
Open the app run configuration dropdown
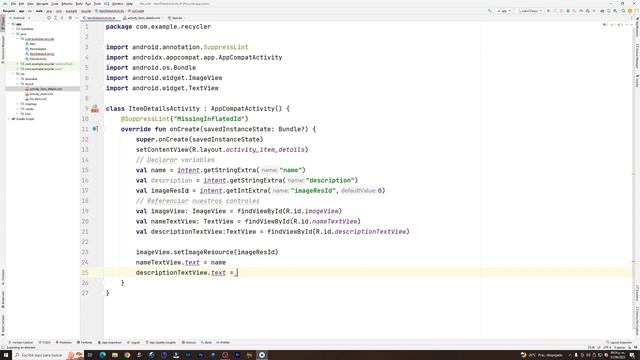point(504,11)
